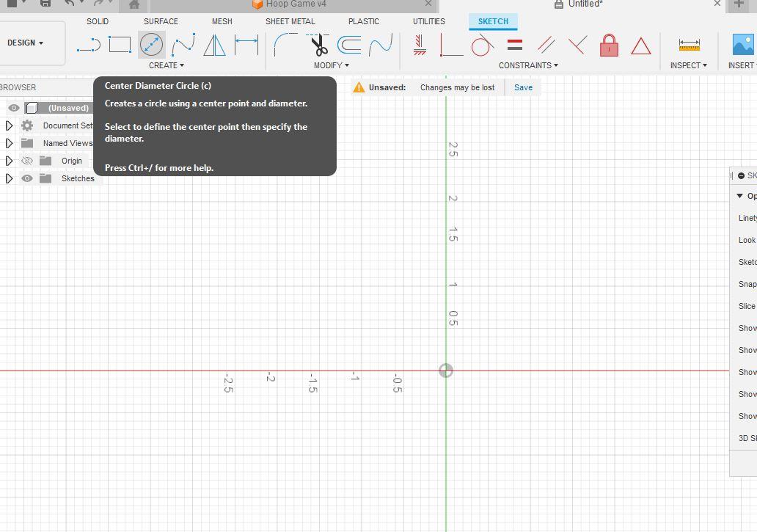Apply the Horizontal/Vertical constraint

coord(420,45)
